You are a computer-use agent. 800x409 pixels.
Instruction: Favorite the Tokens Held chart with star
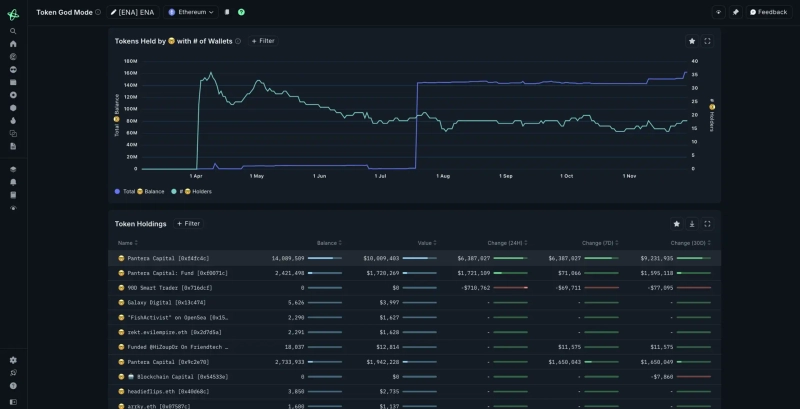point(691,41)
